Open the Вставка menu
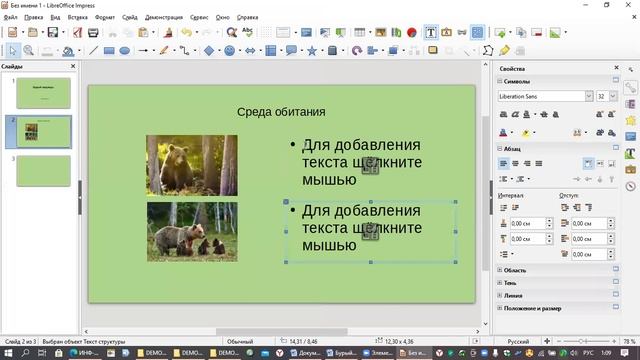Screen dimensions: 640x360 click(78, 17)
